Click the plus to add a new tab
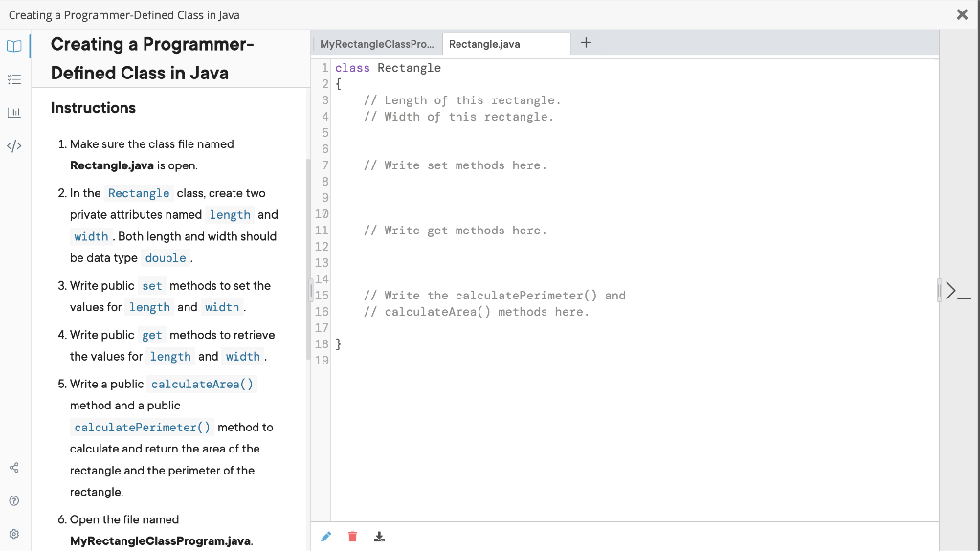Image resolution: width=980 pixels, height=551 pixels. point(586,41)
